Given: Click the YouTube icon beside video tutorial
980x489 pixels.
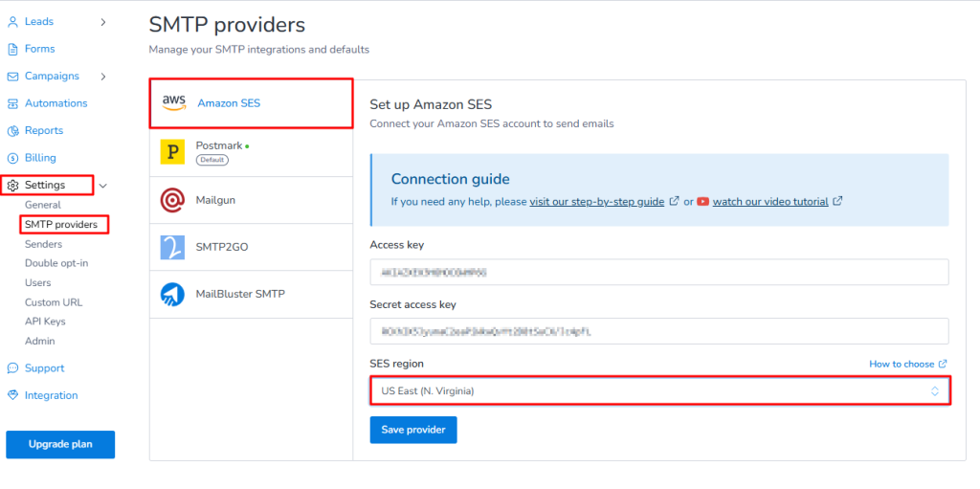Looking at the screenshot, I should [x=703, y=202].
